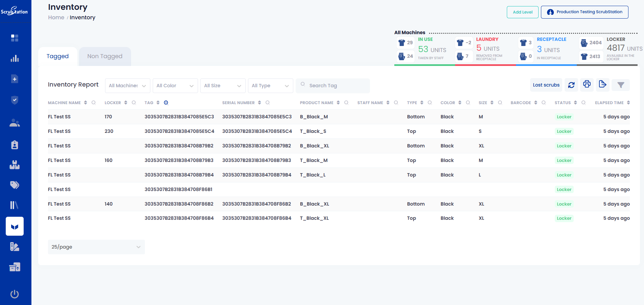
Task: Click the Home breadcrumb link
Action: tap(56, 18)
